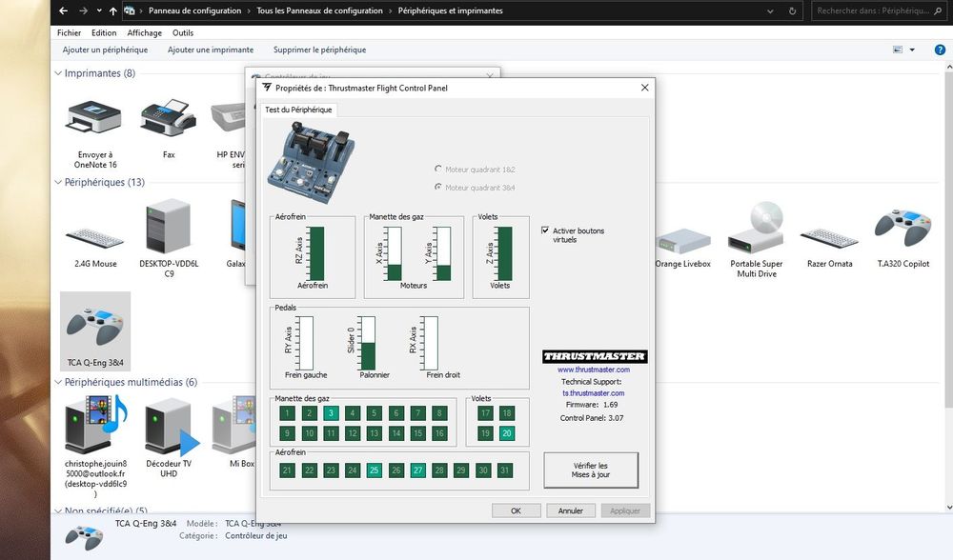Switch to the Test du Périphérique tab
This screenshot has width=953, height=560.
(298, 110)
